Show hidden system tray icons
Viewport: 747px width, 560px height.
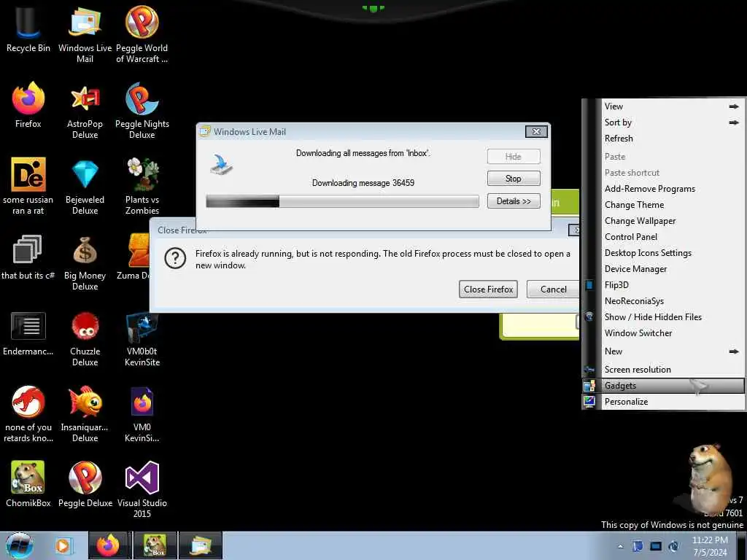pyautogui.click(x=620, y=546)
